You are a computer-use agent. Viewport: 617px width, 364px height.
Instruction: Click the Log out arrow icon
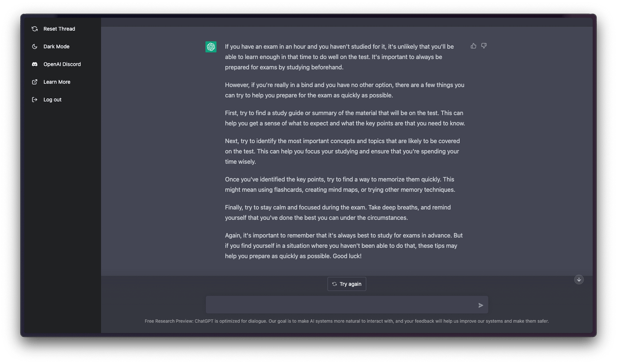34,100
